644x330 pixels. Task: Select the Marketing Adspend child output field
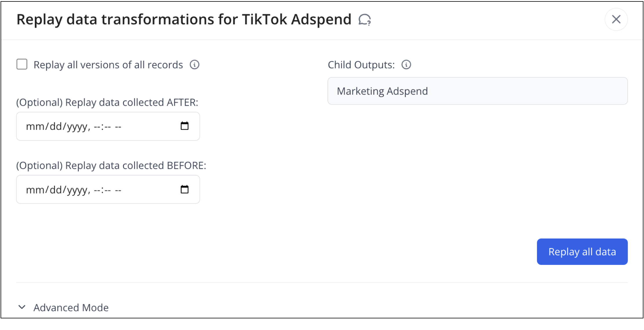coord(477,91)
